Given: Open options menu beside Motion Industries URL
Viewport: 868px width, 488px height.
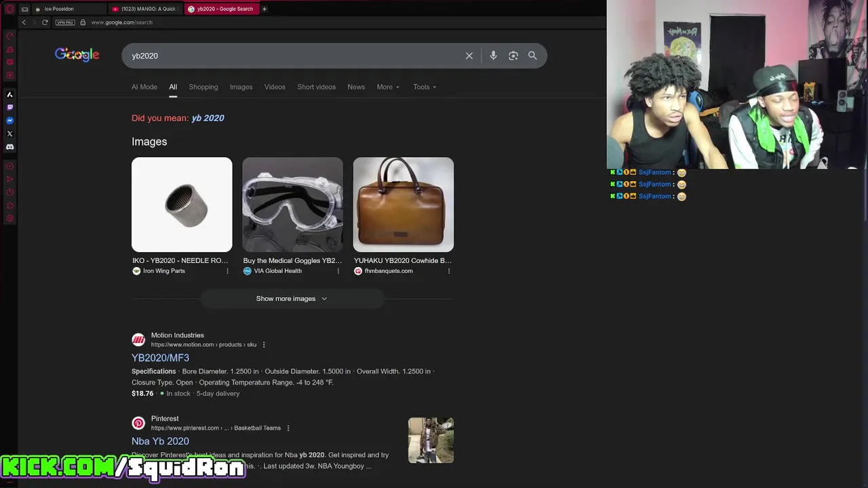Looking at the screenshot, I should [264, 344].
